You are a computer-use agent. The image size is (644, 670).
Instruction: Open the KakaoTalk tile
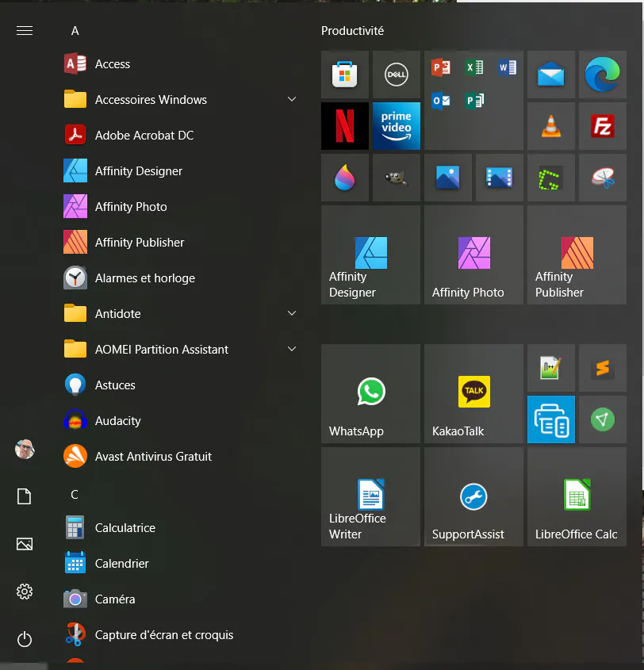point(473,393)
